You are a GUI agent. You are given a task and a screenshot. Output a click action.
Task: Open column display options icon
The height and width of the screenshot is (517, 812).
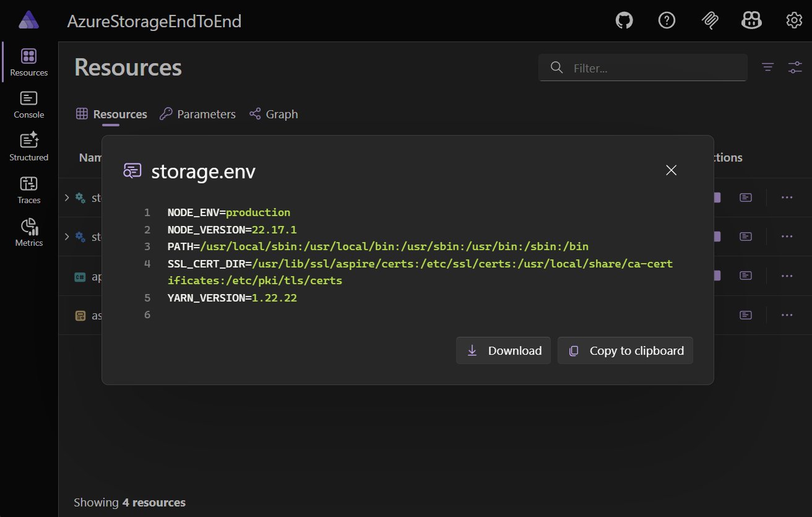(x=795, y=67)
